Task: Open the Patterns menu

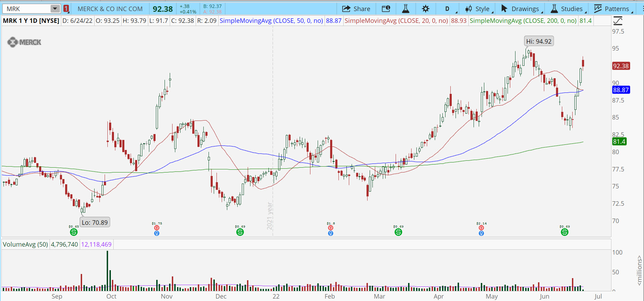Action: [613, 9]
